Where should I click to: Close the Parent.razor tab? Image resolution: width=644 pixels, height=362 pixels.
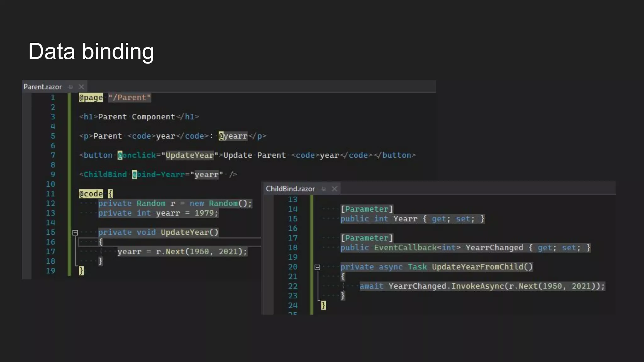click(x=81, y=87)
